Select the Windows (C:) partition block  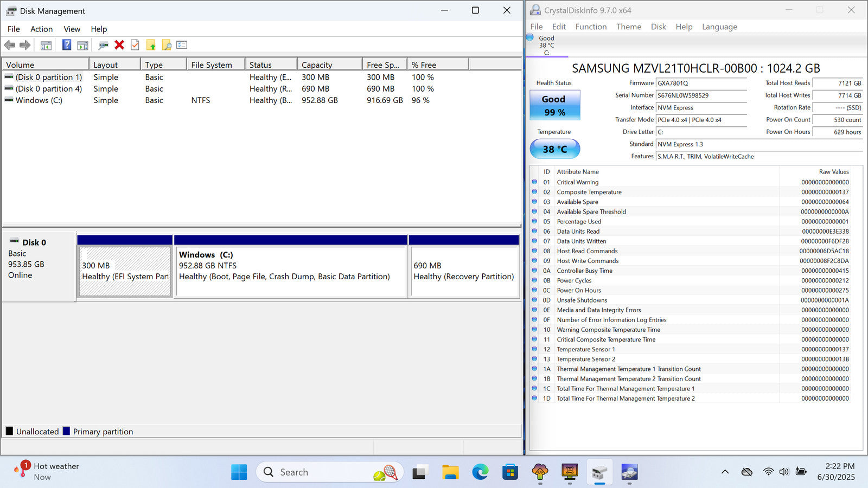click(291, 271)
